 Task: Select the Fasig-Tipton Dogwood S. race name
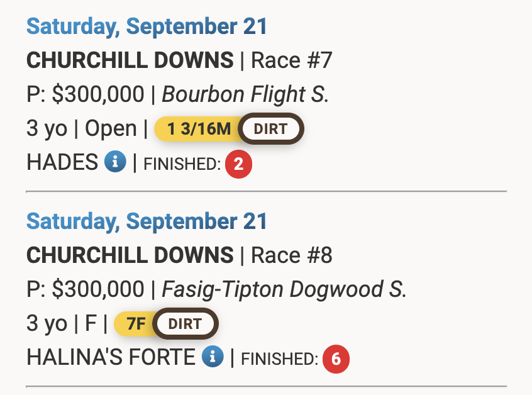284,289
